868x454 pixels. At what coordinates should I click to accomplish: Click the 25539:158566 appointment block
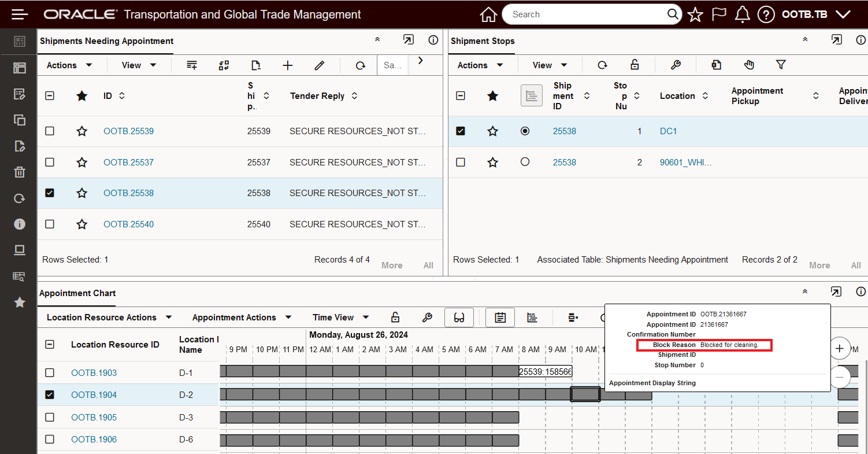(x=546, y=372)
